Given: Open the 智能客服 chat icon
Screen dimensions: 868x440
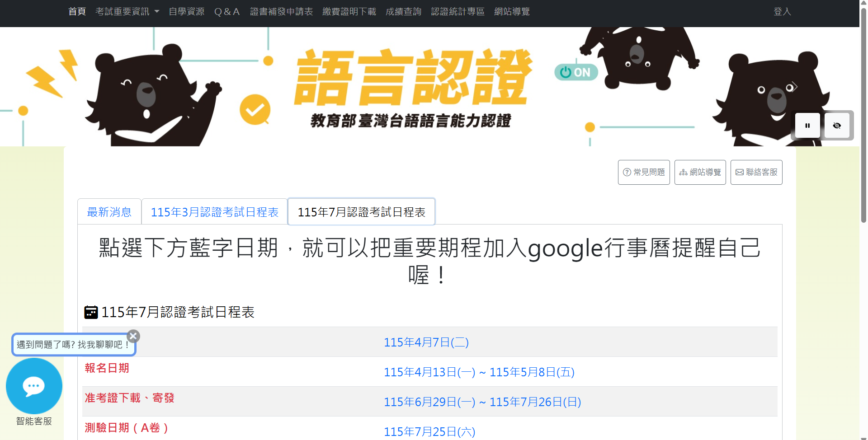Looking at the screenshot, I should (34, 386).
